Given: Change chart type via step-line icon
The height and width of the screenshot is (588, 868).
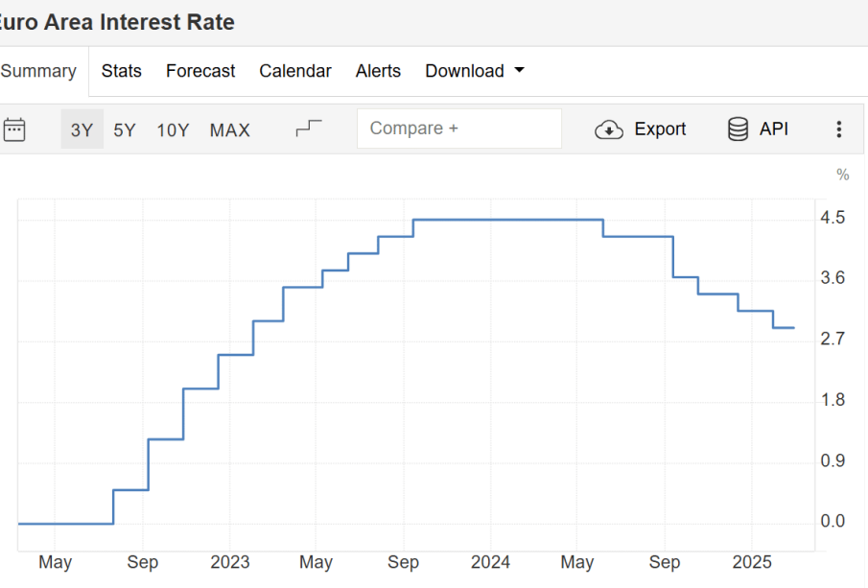Looking at the screenshot, I should point(308,129).
